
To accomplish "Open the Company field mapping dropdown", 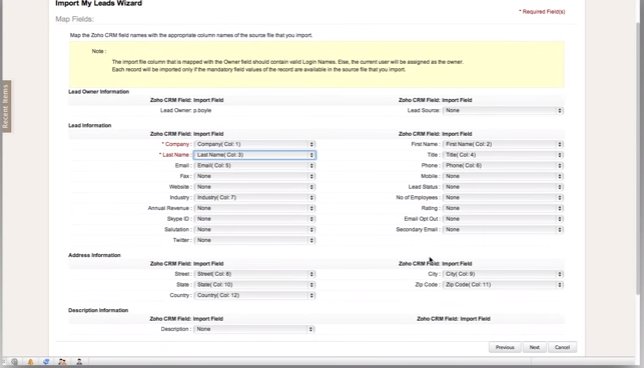I will [255, 144].
